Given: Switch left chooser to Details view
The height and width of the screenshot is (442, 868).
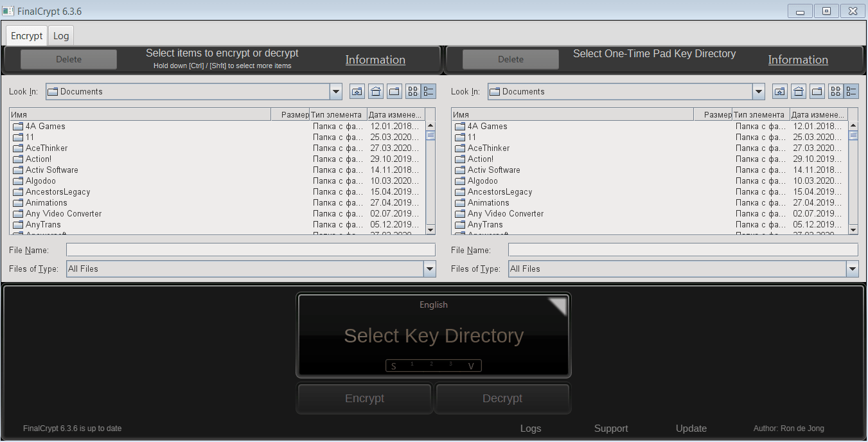Looking at the screenshot, I should point(429,91).
